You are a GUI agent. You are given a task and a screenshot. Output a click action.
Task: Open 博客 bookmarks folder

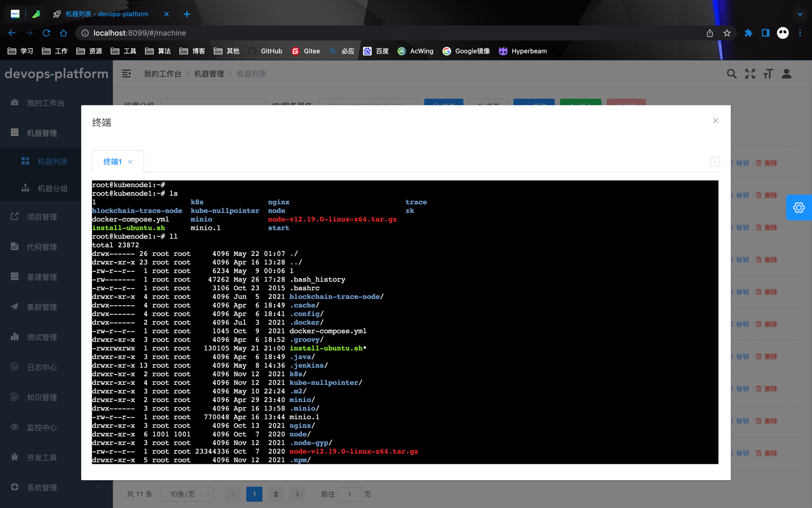point(192,51)
